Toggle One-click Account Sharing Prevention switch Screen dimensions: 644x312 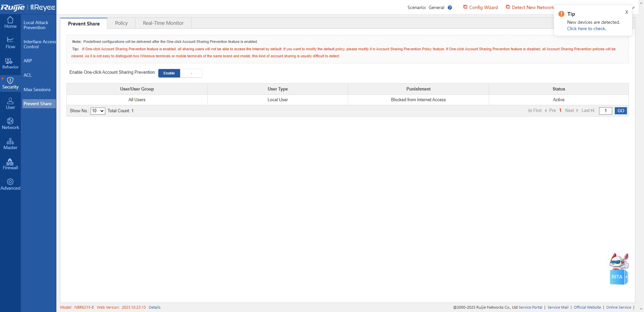[x=180, y=73]
